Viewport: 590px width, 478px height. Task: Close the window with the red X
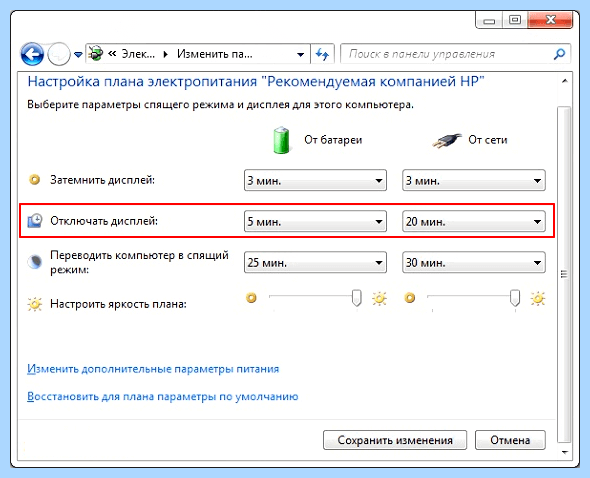point(550,20)
